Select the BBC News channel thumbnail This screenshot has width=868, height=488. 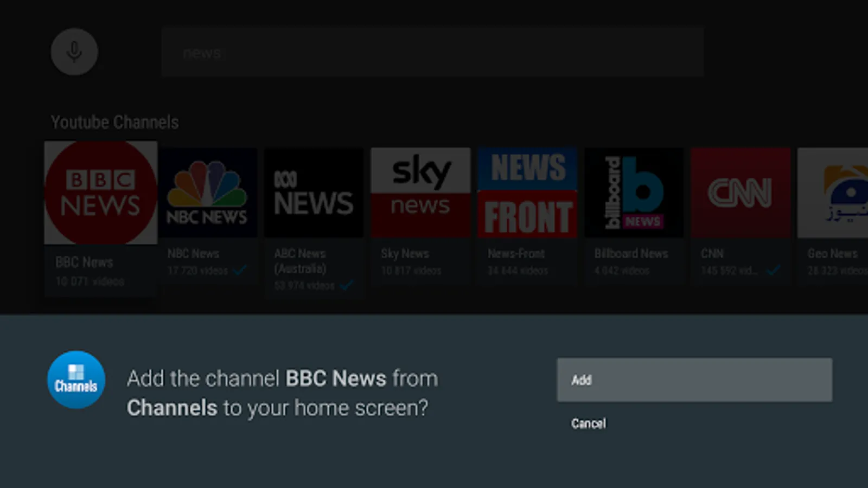click(x=101, y=192)
